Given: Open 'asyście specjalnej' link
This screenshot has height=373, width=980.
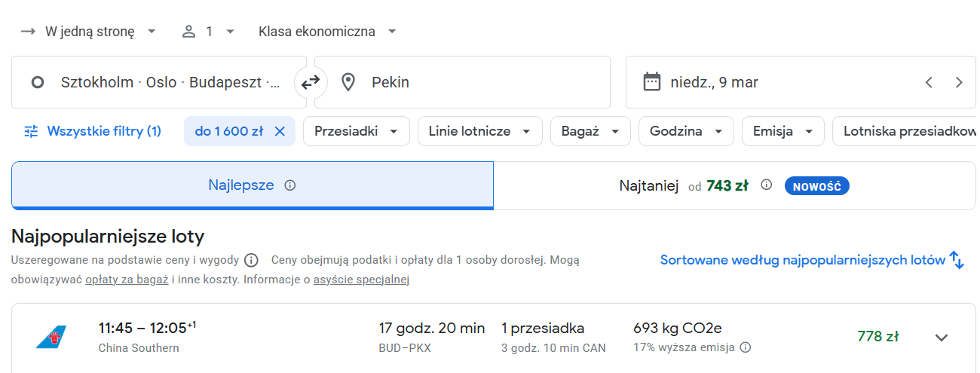Looking at the screenshot, I should (361, 280).
